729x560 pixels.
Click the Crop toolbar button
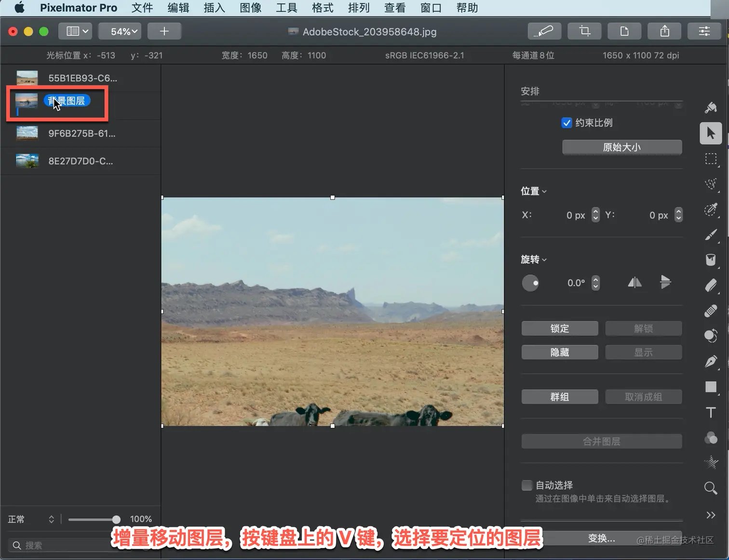[x=584, y=31]
